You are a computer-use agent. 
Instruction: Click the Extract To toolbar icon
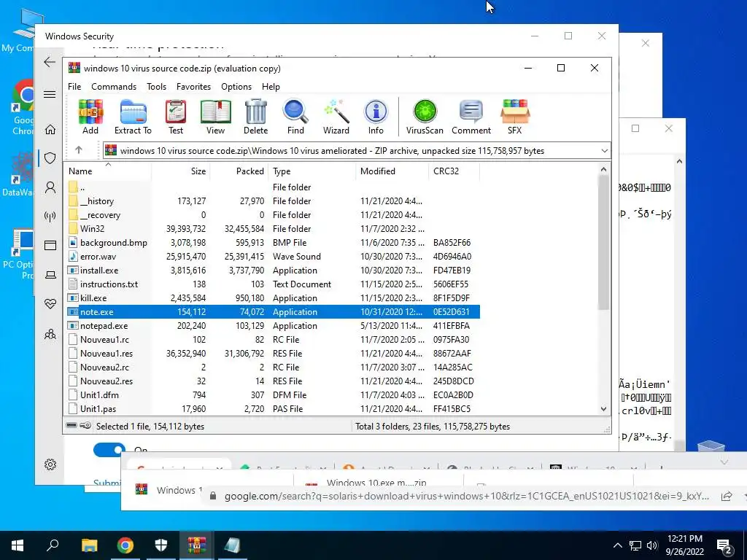click(x=133, y=117)
